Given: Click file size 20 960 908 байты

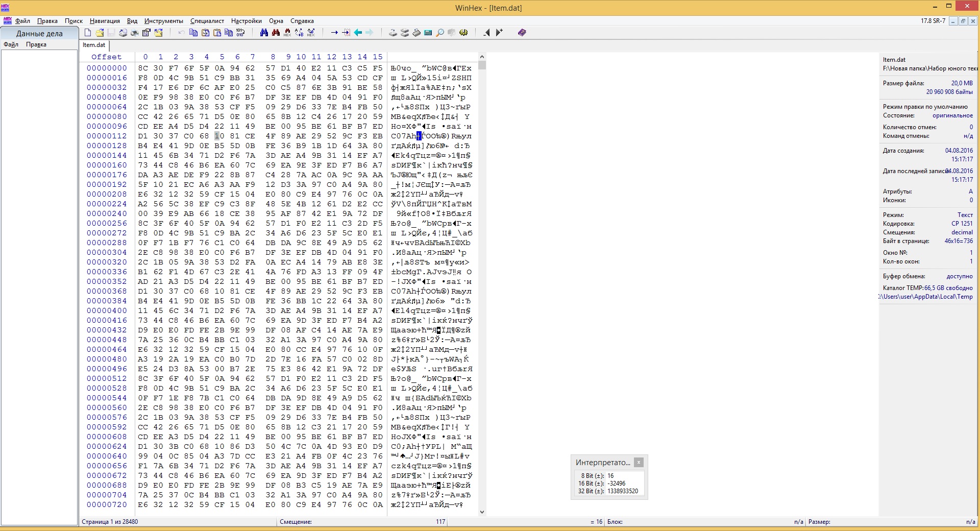Looking at the screenshot, I should pos(949,92).
